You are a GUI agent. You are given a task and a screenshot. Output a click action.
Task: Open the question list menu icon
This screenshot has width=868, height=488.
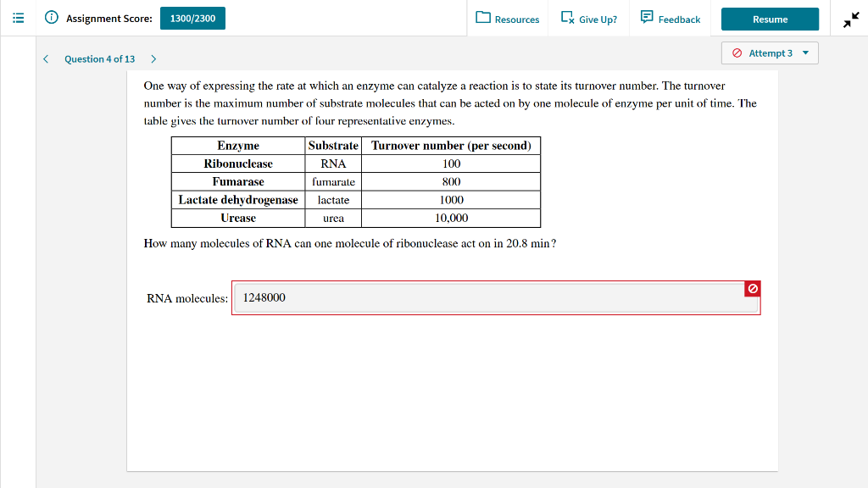[x=18, y=18]
